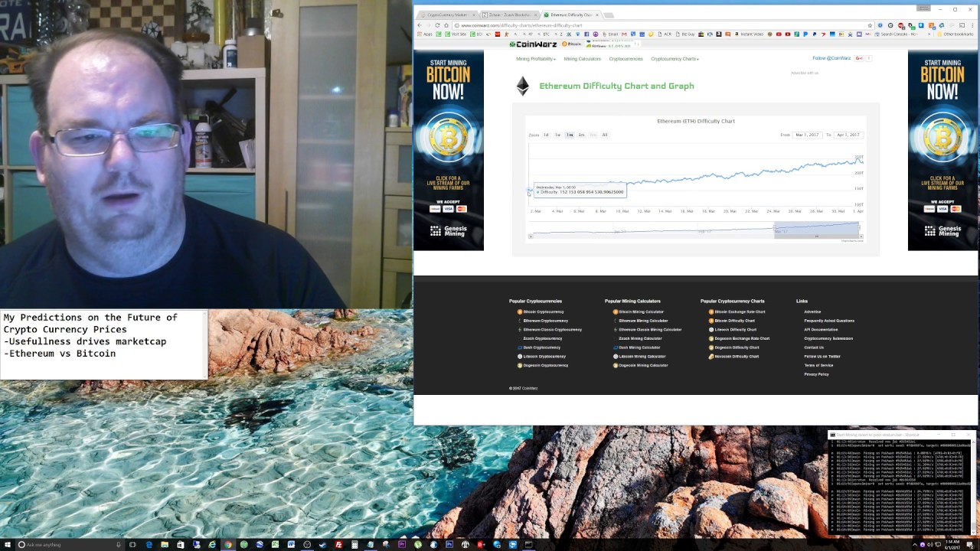
Task: Expand the Mining Profitability menu
Action: pos(536,59)
